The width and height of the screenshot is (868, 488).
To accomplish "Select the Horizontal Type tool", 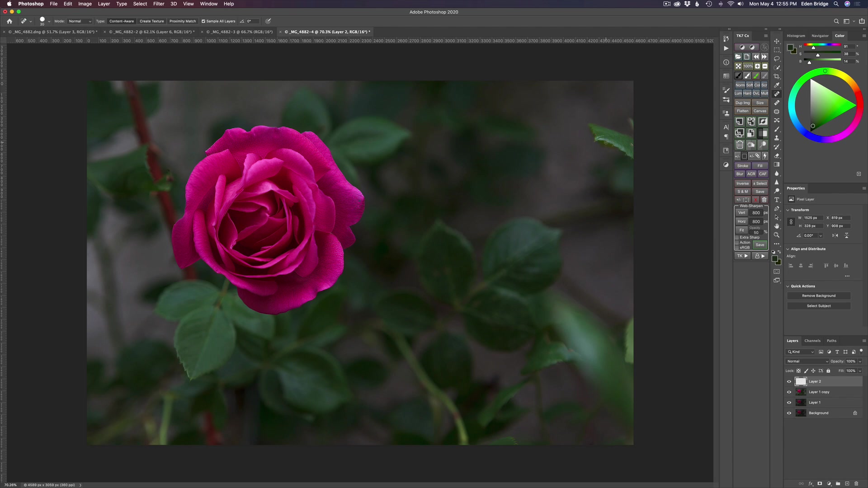I will coord(777,200).
